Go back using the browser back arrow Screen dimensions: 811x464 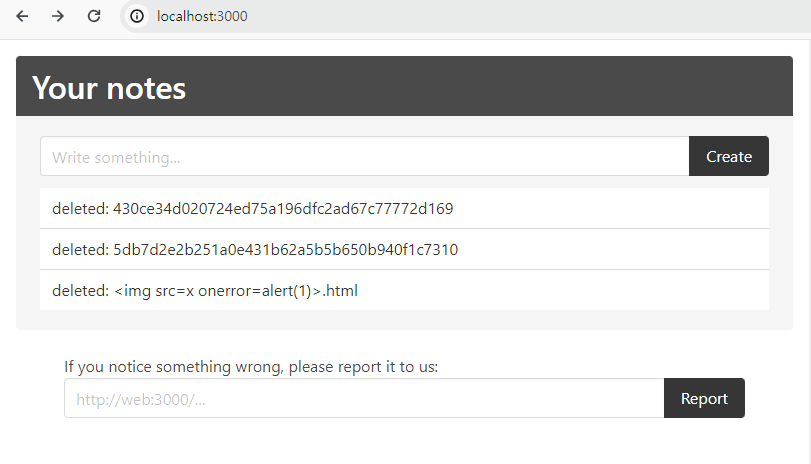point(22,16)
